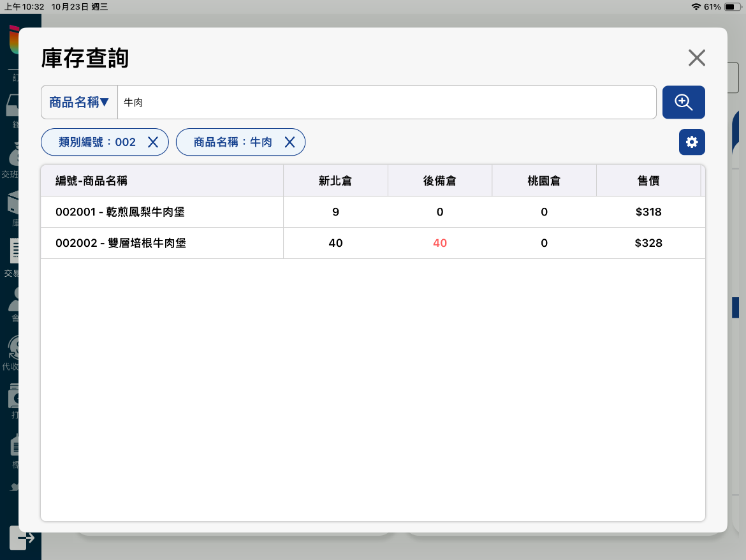Click the Wi-Fi icon in status bar

[695, 6]
